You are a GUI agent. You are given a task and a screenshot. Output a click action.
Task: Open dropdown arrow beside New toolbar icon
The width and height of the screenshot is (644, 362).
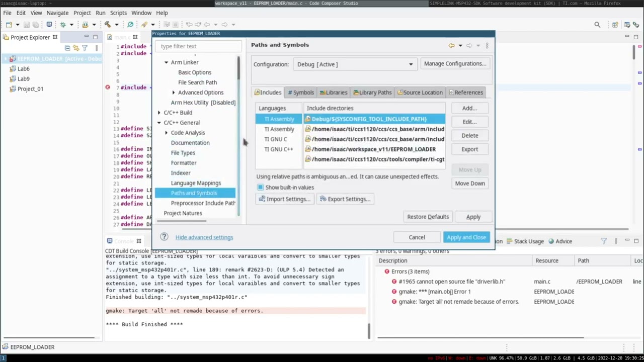(18, 25)
